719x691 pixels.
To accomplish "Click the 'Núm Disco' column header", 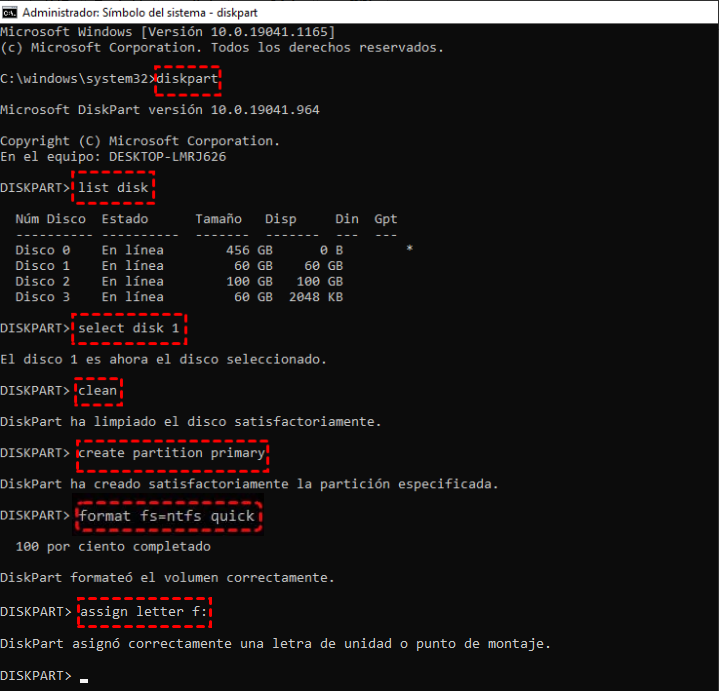I will (x=50, y=219).
